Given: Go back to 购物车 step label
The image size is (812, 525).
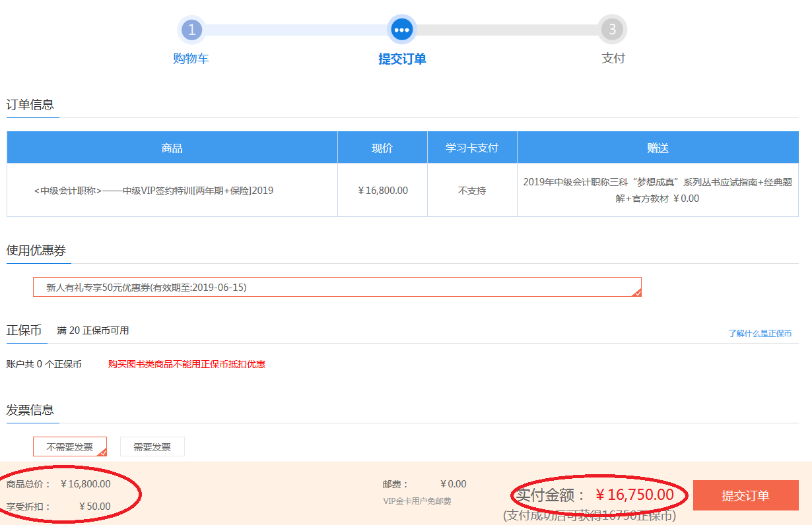Looking at the screenshot, I should pyautogui.click(x=191, y=59).
